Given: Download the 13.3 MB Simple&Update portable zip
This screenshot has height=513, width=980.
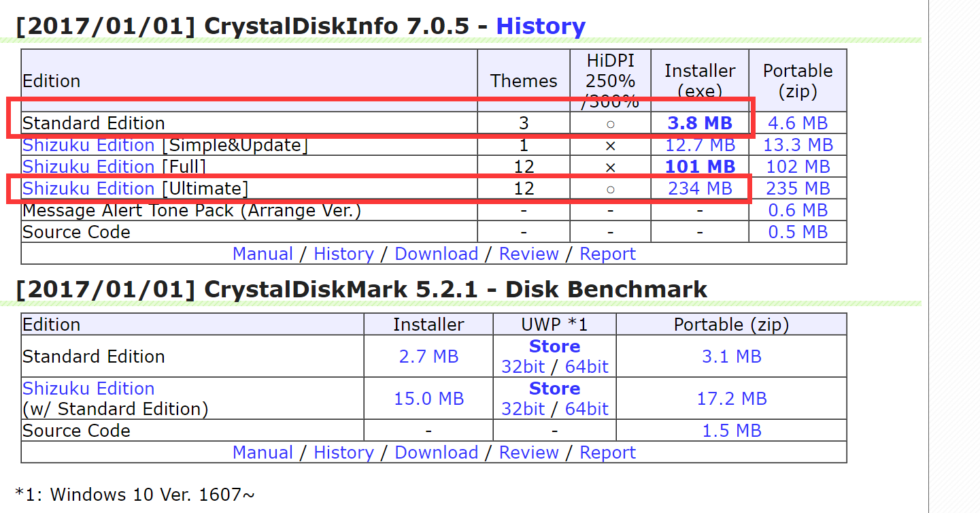Looking at the screenshot, I should 798,145.
